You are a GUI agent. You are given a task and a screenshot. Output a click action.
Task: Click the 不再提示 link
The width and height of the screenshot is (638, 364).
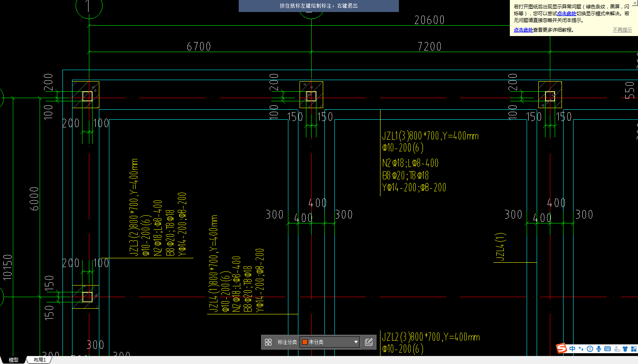[622, 30]
